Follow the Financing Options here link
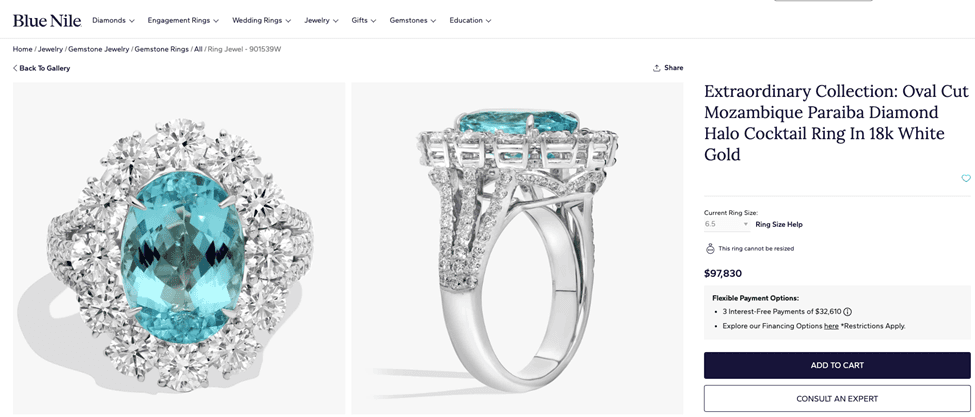 pyautogui.click(x=831, y=326)
